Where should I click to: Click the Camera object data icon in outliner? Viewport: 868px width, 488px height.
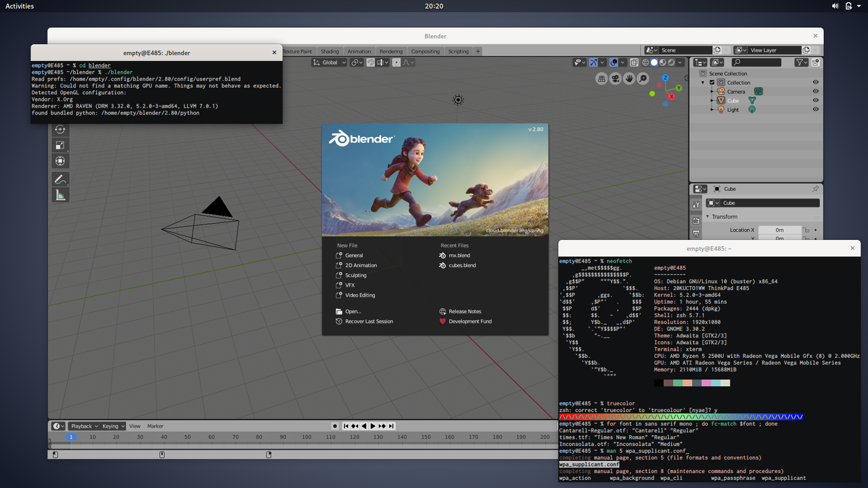click(x=759, y=91)
